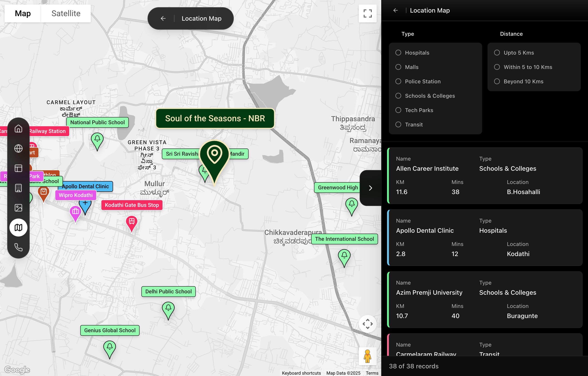Open the globe icon in the left sidebar
The height and width of the screenshot is (376, 588).
pyautogui.click(x=19, y=148)
